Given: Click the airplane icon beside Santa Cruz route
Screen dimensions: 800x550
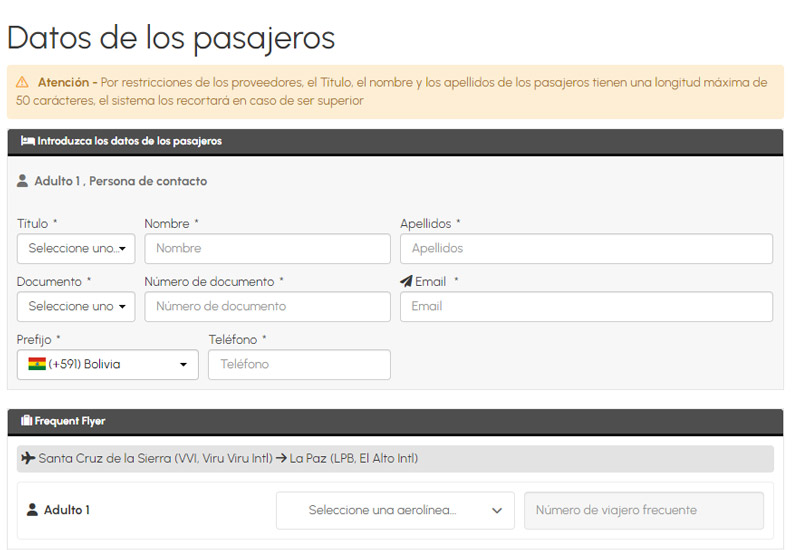Looking at the screenshot, I should click(x=28, y=459).
